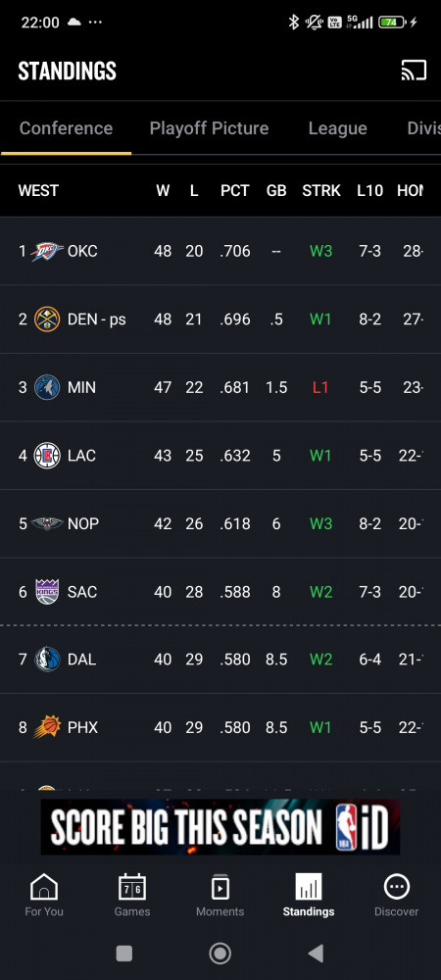The height and width of the screenshot is (980, 441).
Task: Switch to the League tab
Action: (337, 128)
